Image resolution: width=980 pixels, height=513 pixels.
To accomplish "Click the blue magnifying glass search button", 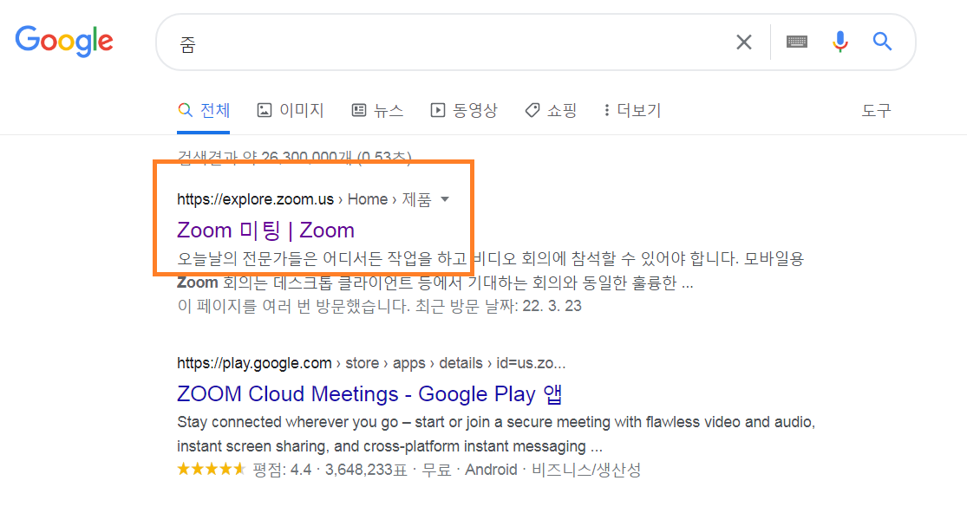I will point(882,42).
